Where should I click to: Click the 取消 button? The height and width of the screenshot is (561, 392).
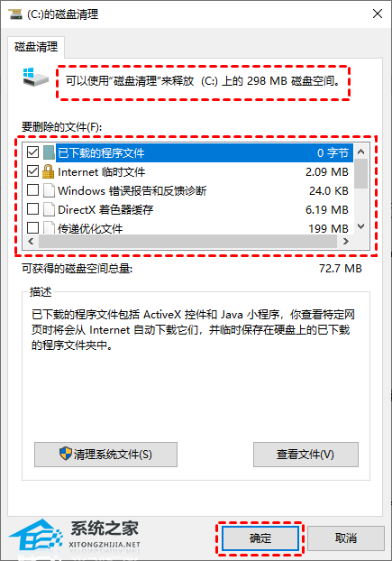coord(345,538)
